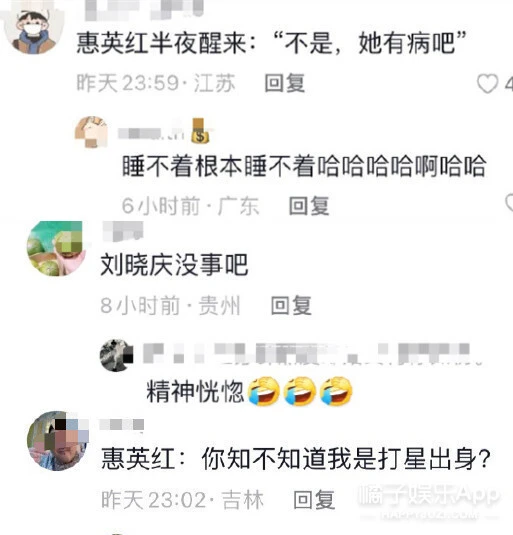This screenshot has height=535, width=513.
Task: Tap 回复 under the 广东 reply
Action: [309, 206]
